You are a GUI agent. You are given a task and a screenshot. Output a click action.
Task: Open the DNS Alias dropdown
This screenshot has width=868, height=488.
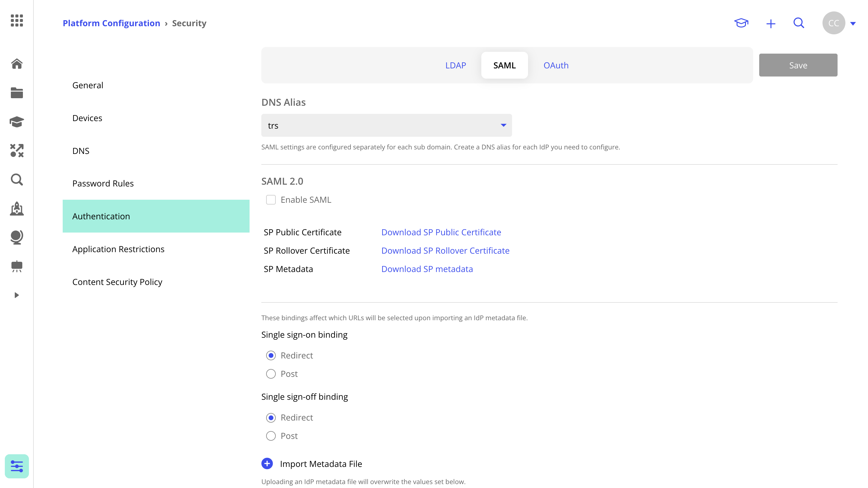(x=386, y=125)
